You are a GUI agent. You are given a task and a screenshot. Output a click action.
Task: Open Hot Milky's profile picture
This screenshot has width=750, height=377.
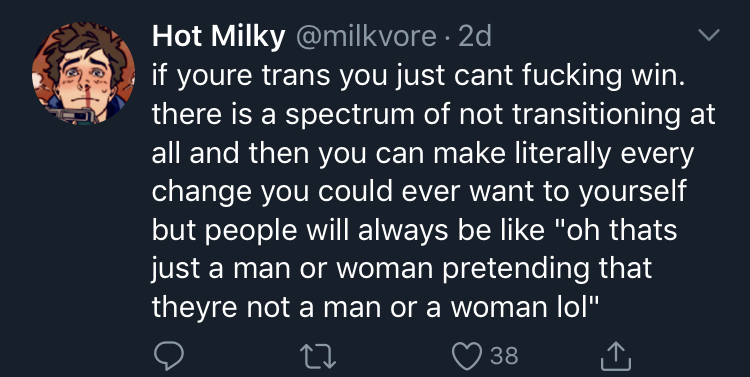(x=83, y=73)
